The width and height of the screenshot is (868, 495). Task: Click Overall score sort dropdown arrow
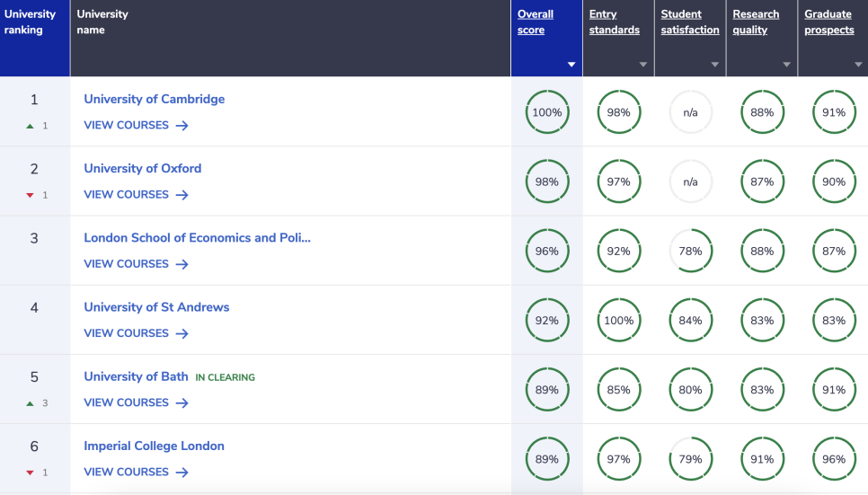coord(571,65)
